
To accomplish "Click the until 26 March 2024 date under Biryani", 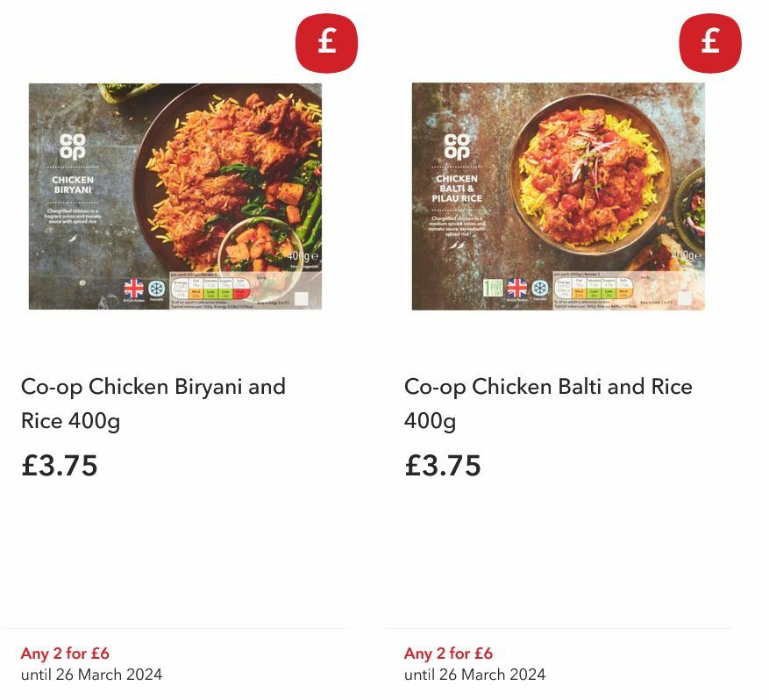I will (92, 675).
